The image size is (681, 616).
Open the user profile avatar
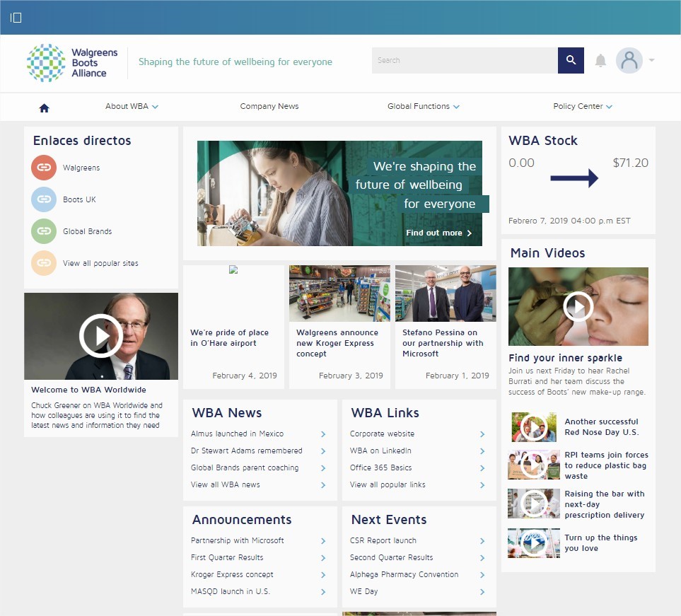(x=629, y=60)
